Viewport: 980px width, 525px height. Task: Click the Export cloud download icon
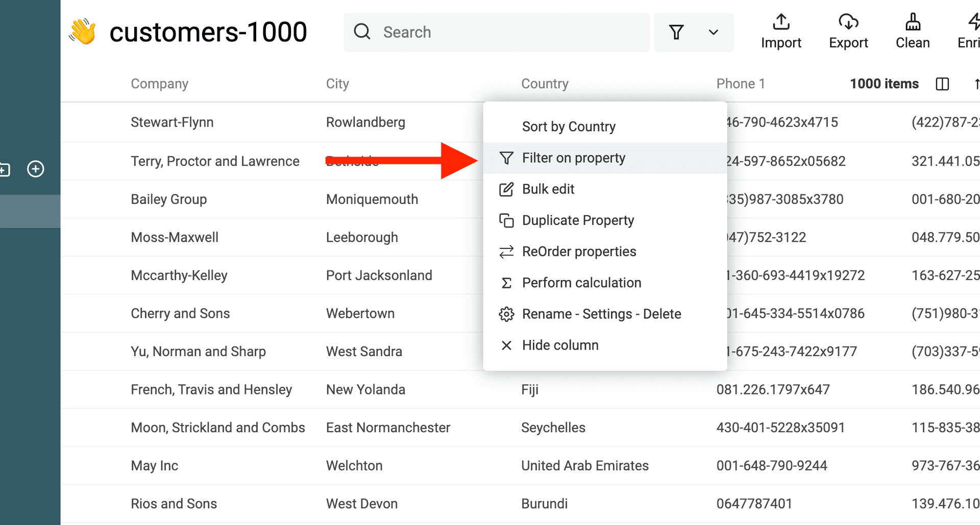coord(848,22)
